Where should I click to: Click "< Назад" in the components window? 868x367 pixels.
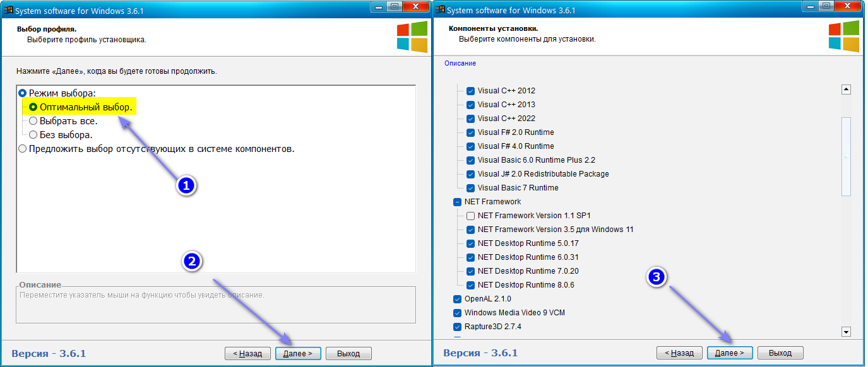click(679, 353)
